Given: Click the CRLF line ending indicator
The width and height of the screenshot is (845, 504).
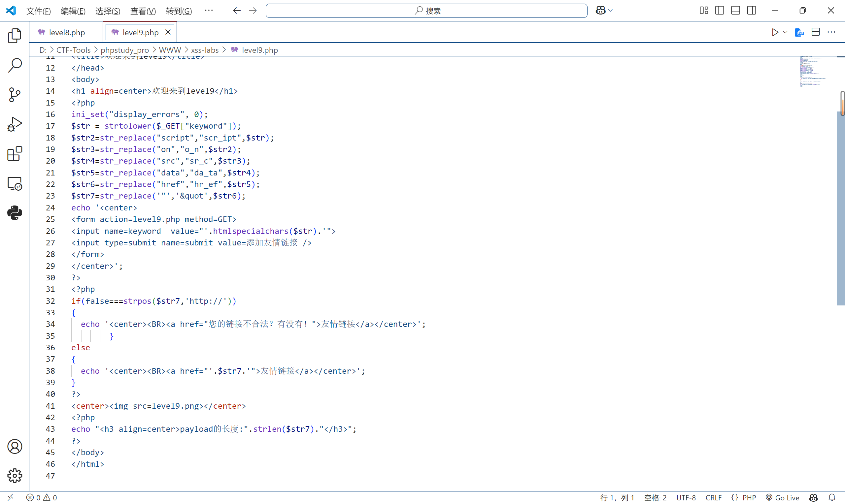Looking at the screenshot, I should pyautogui.click(x=713, y=497).
